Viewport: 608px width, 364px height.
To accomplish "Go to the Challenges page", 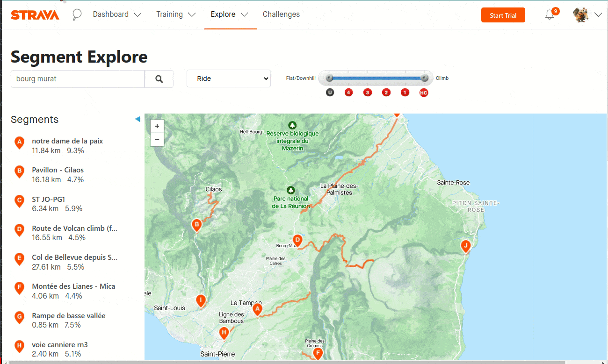I will [281, 14].
